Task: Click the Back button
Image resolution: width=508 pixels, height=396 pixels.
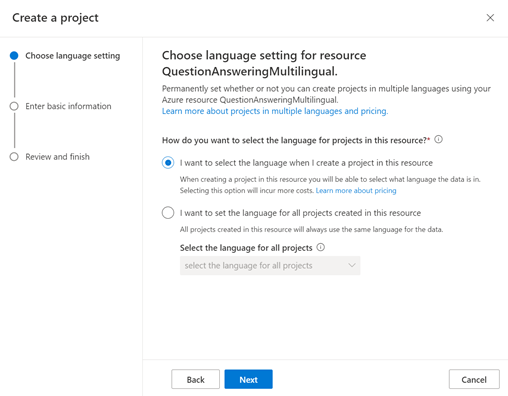Action: click(195, 379)
